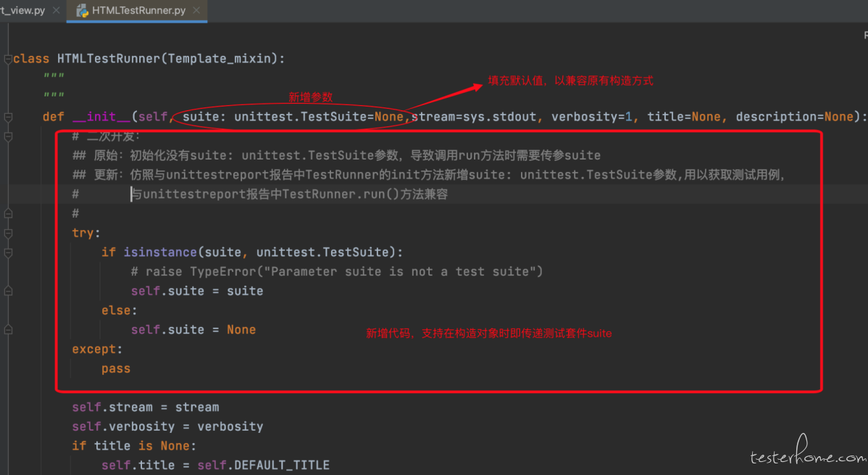Select the HTMLTestRunner.py tab
868x475 pixels.
(x=138, y=11)
